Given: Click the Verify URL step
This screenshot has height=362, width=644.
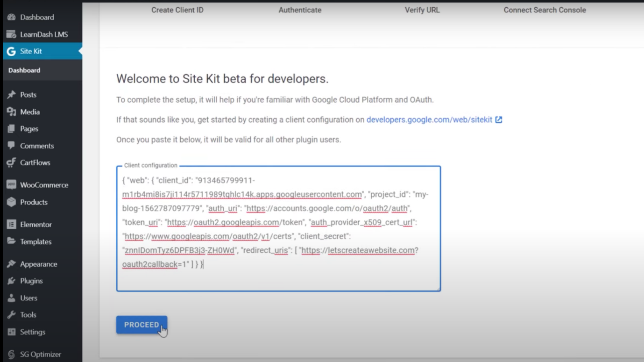Looking at the screenshot, I should pyautogui.click(x=422, y=10).
